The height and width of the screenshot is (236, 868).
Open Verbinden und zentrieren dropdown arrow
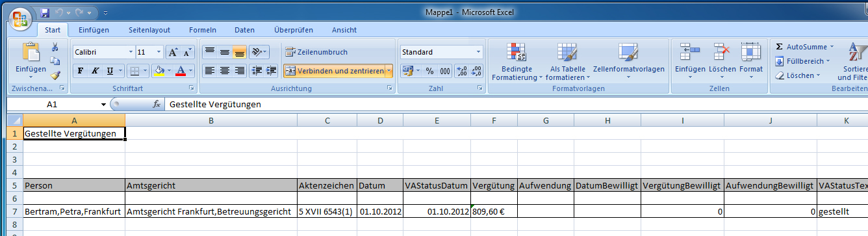[389, 71]
